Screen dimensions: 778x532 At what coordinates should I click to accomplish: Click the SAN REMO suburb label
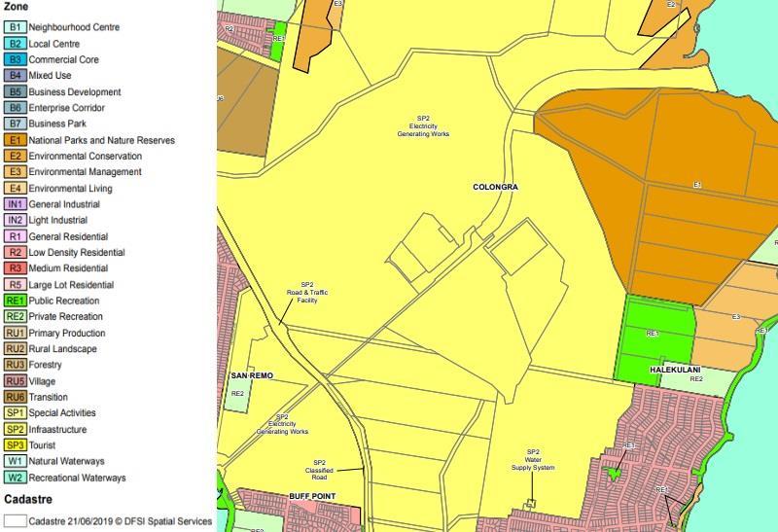pyautogui.click(x=252, y=375)
